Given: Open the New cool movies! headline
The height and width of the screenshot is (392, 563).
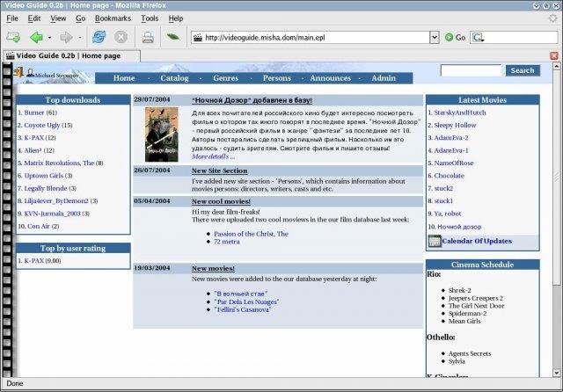Looking at the screenshot, I should coord(221,201).
